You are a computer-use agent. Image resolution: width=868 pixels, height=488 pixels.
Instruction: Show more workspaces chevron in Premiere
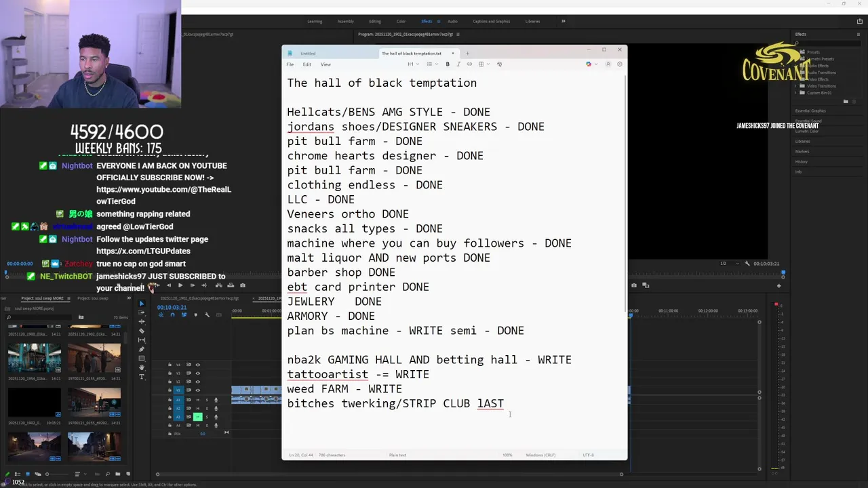(x=563, y=21)
